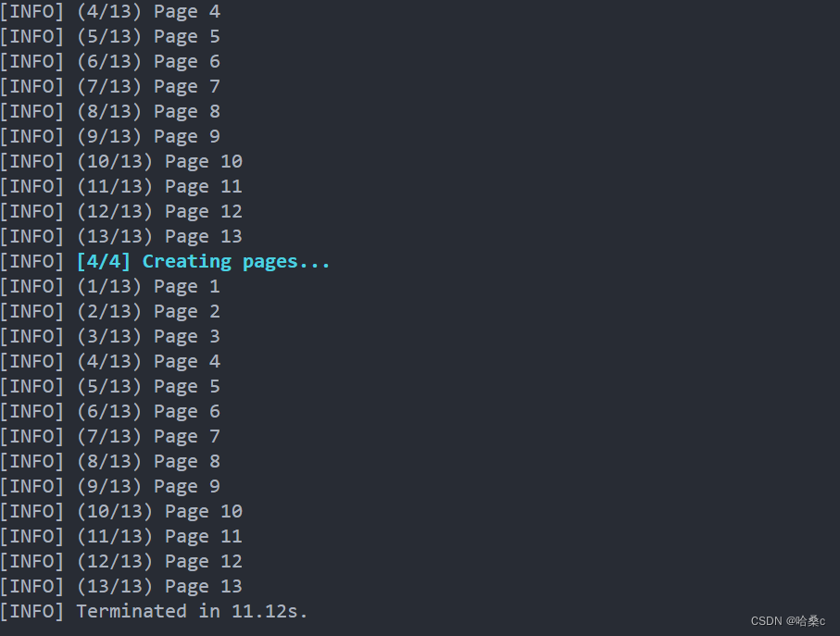Click the "11.12s" duration value
This screenshot has height=636, width=840.
tap(265, 611)
